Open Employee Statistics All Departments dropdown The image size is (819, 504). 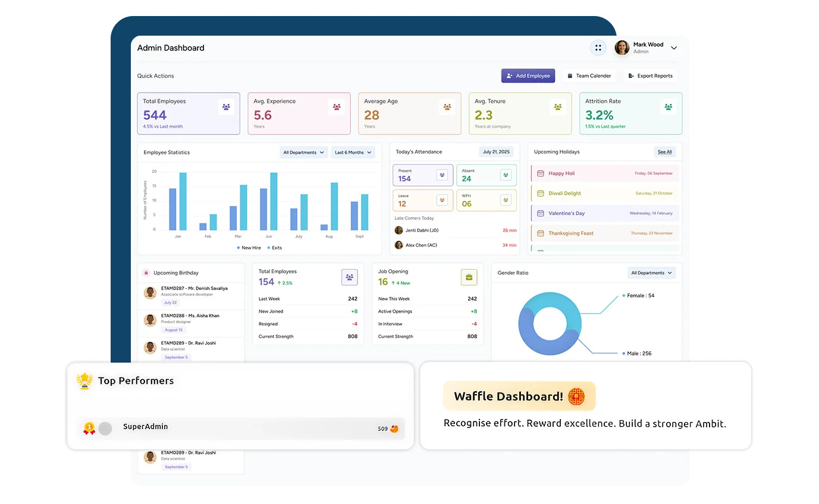(303, 153)
